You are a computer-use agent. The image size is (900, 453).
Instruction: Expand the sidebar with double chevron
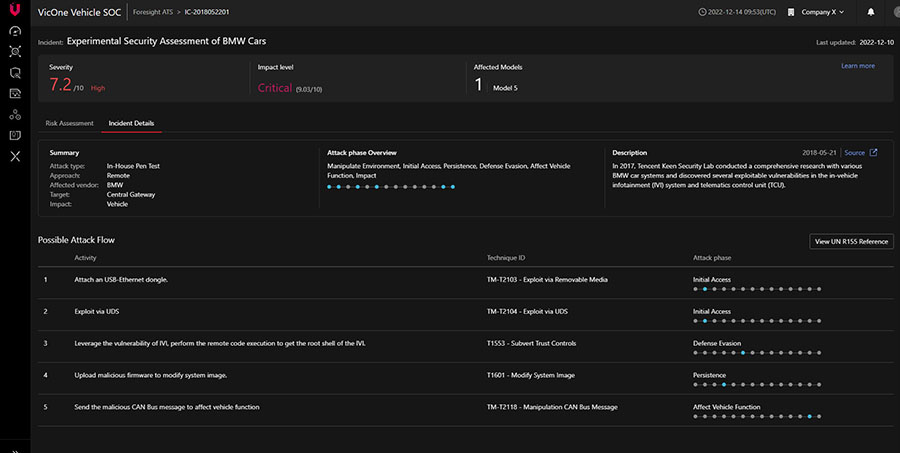click(x=15, y=451)
